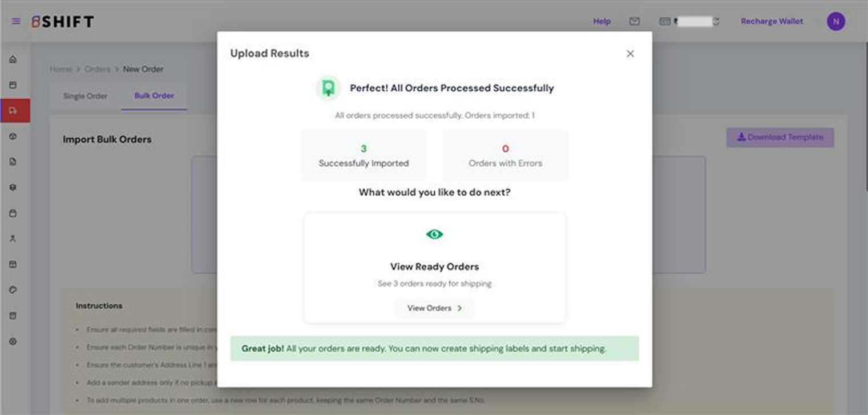This screenshot has width=868, height=415.
Task: Click the home icon in sidebar
Action: (13, 59)
